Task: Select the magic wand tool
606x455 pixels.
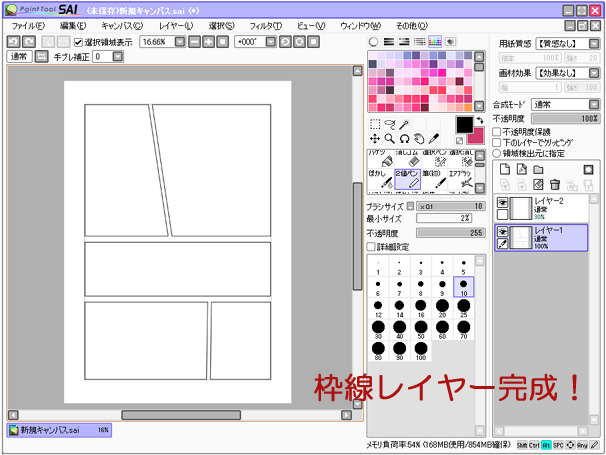Action: click(404, 124)
